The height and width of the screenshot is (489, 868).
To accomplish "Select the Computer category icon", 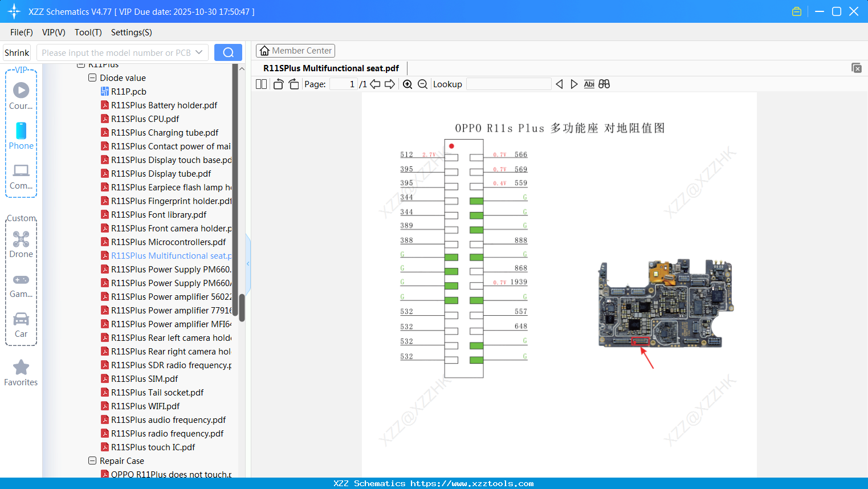I will (21, 176).
